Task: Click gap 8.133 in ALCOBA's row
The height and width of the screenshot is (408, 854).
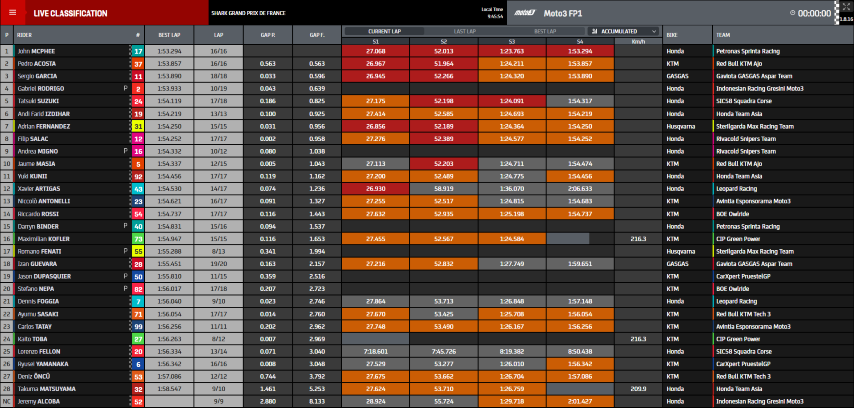Action: (317, 402)
